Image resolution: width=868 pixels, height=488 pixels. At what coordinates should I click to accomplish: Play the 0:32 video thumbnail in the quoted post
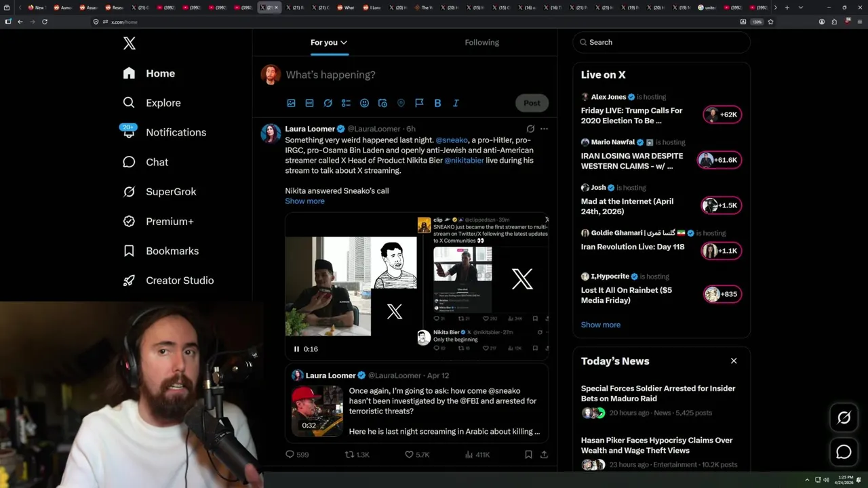tap(317, 411)
